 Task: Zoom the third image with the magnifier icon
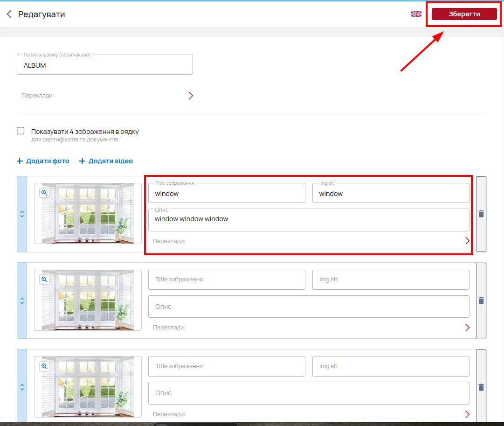pyautogui.click(x=44, y=366)
